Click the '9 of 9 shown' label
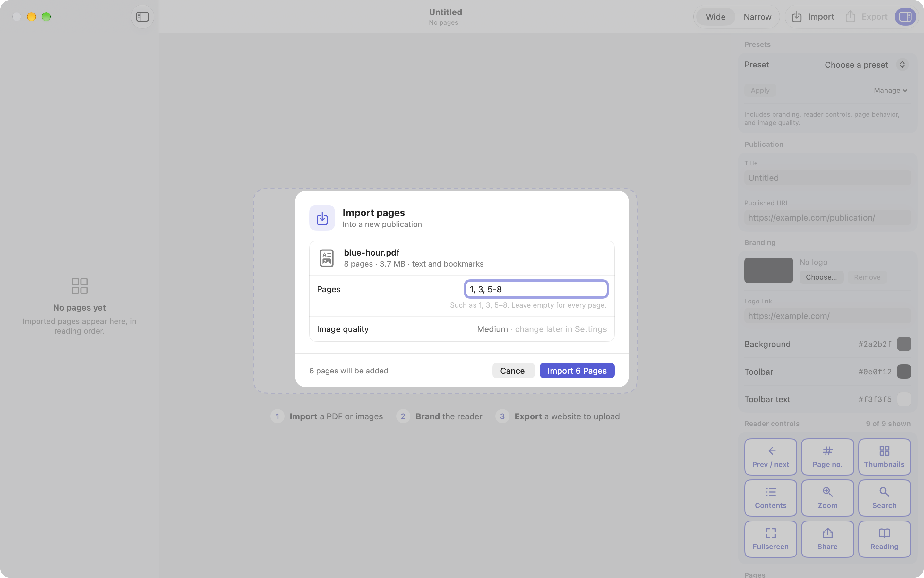The width and height of the screenshot is (924, 578). [888, 424]
